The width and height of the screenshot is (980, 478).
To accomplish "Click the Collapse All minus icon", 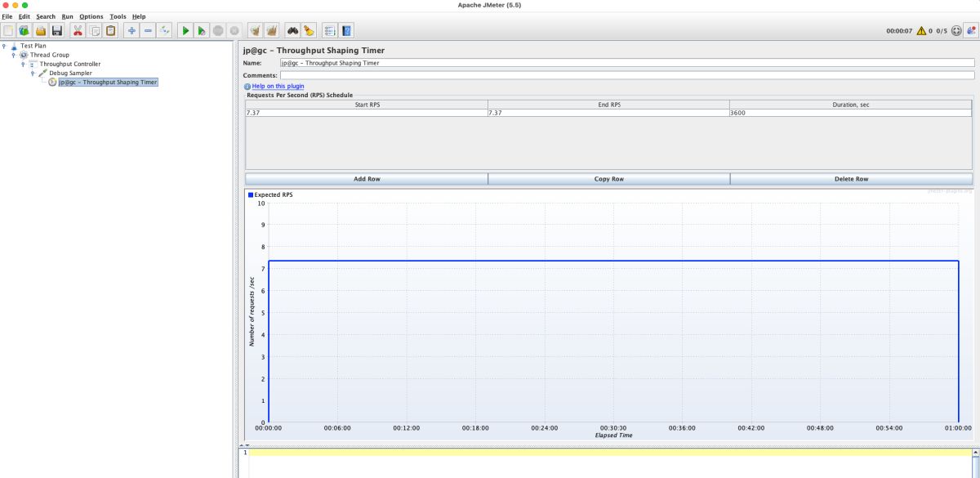I will (x=148, y=30).
